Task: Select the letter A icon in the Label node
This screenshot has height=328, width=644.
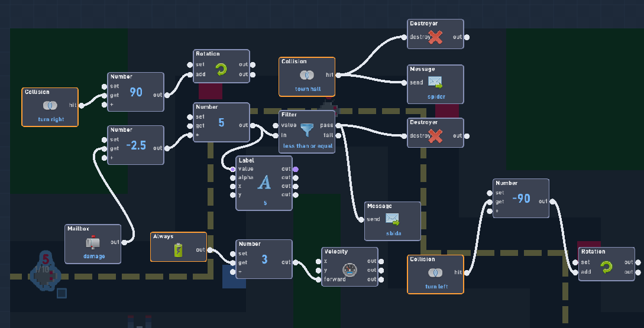Action: click(264, 182)
